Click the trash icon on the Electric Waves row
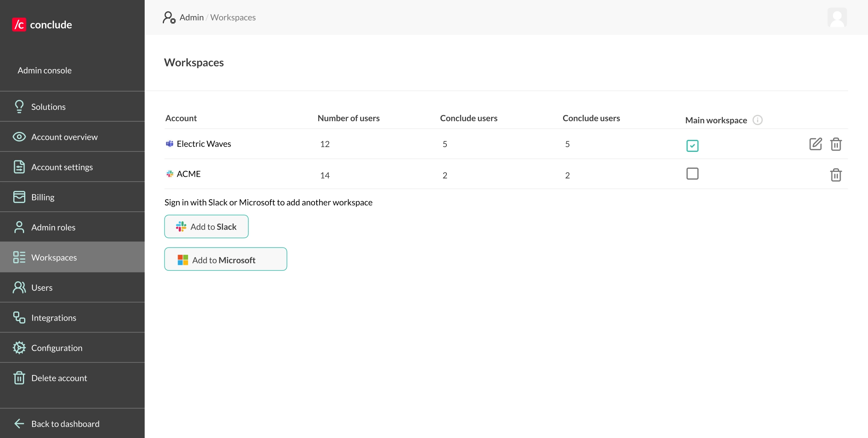This screenshot has height=438, width=868. click(x=836, y=144)
